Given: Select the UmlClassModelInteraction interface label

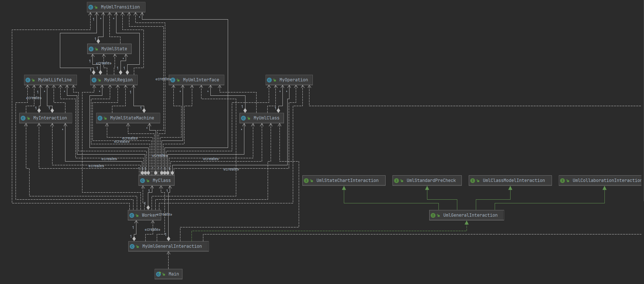Looking at the screenshot, I should point(514,180).
